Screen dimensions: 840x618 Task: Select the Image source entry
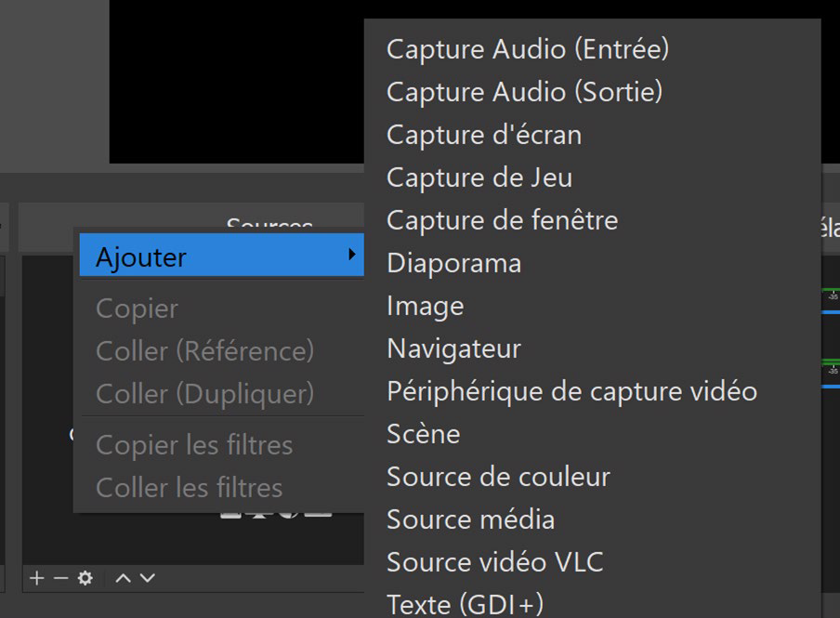(x=426, y=307)
